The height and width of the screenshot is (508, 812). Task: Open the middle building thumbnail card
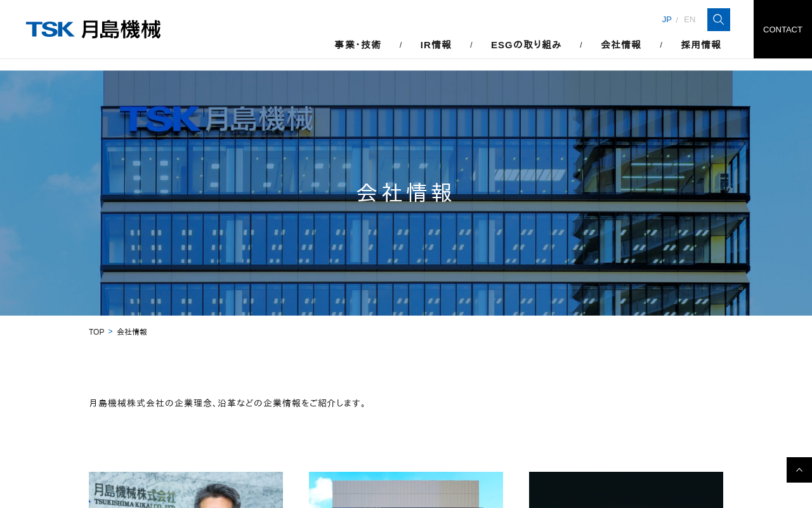406,490
